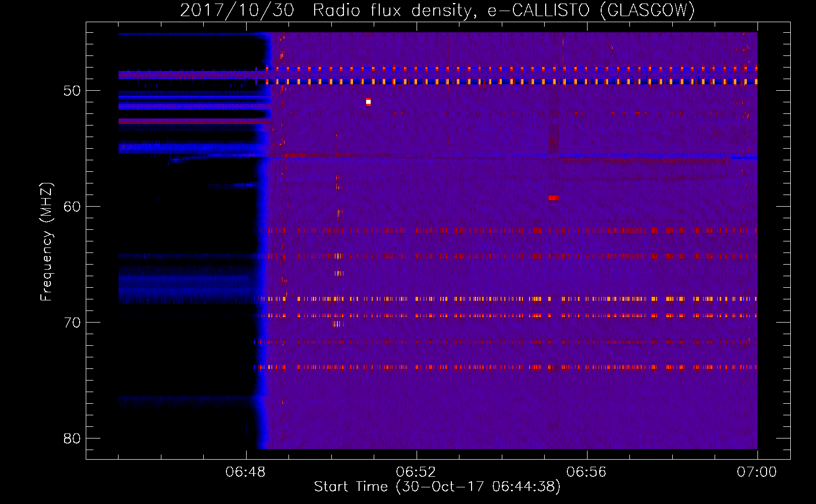Select the 06:48 time tick label

(x=246, y=472)
